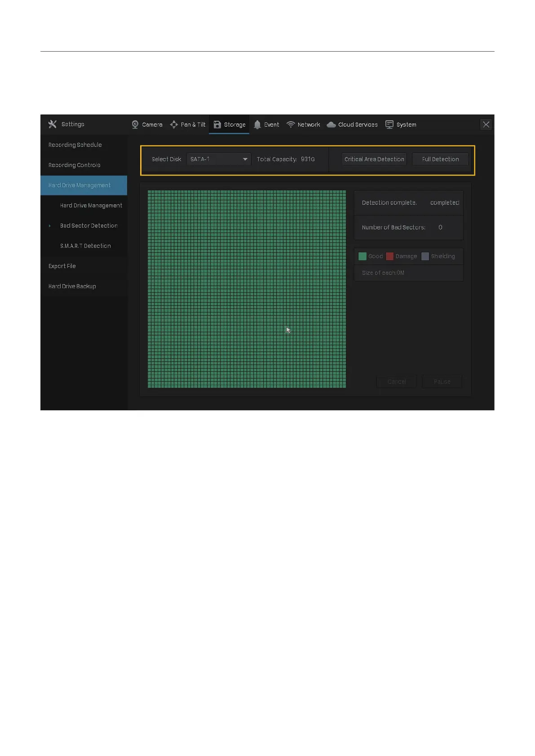
Task: Click the disabled Cancel button
Action: (x=397, y=382)
